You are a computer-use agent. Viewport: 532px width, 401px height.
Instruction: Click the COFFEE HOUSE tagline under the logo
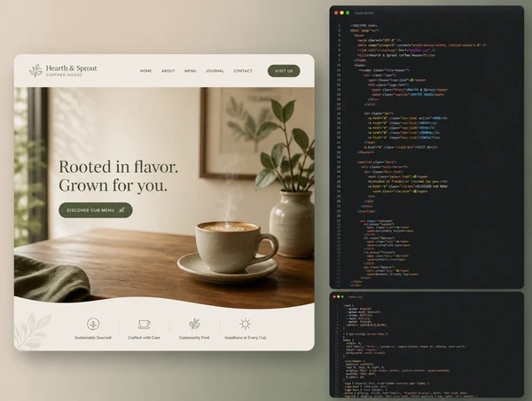(65, 75)
